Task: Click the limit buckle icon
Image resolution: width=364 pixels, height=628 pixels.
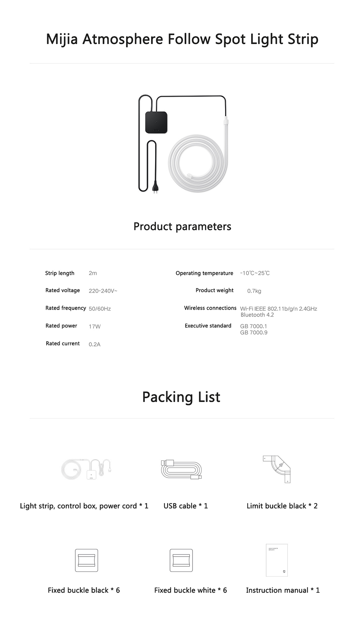Action: tap(277, 469)
